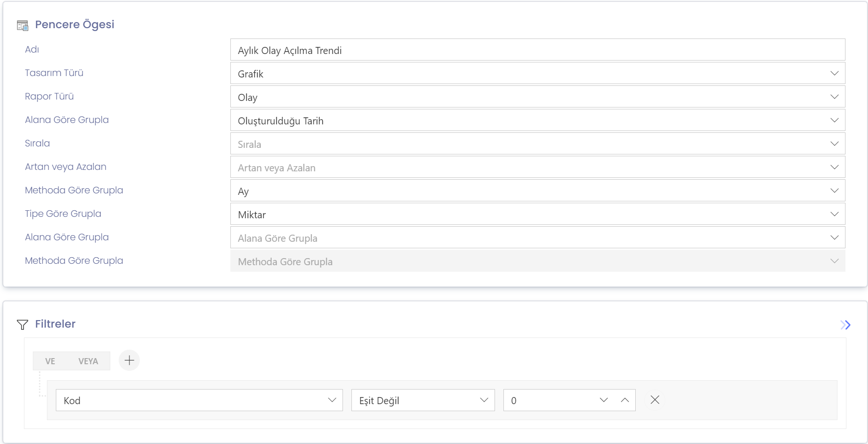
Task: Collapse filters with double chevron icon
Action: coord(845,325)
